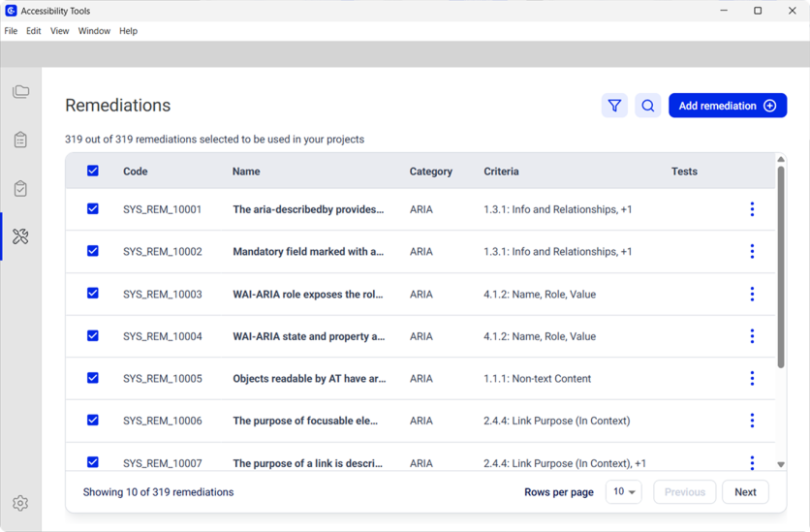This screenshot has height=532, width=810.
Task: Open the clipboard list sidebar icon
Action: coord(20,141)
